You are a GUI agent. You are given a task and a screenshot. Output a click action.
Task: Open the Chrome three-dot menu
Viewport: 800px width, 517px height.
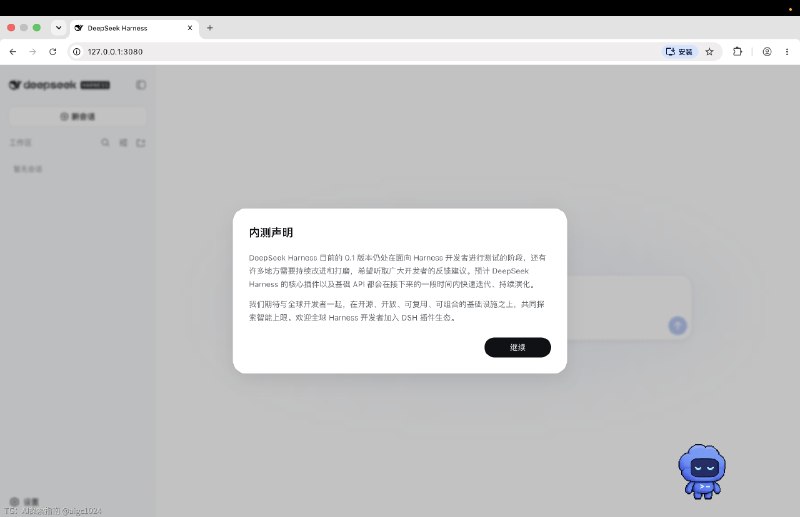pos(787,52)
